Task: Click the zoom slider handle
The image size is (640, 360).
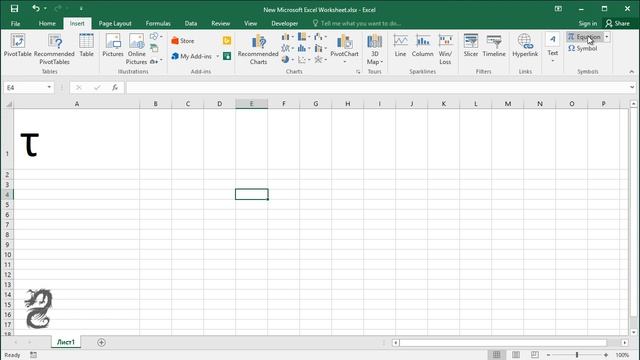Action: click(577, 355)
